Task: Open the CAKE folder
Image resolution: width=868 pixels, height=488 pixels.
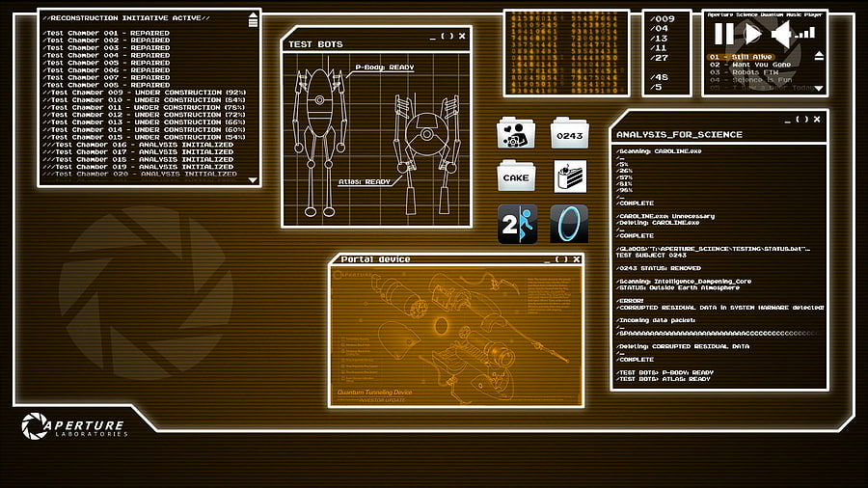Action: click(516, 176)
